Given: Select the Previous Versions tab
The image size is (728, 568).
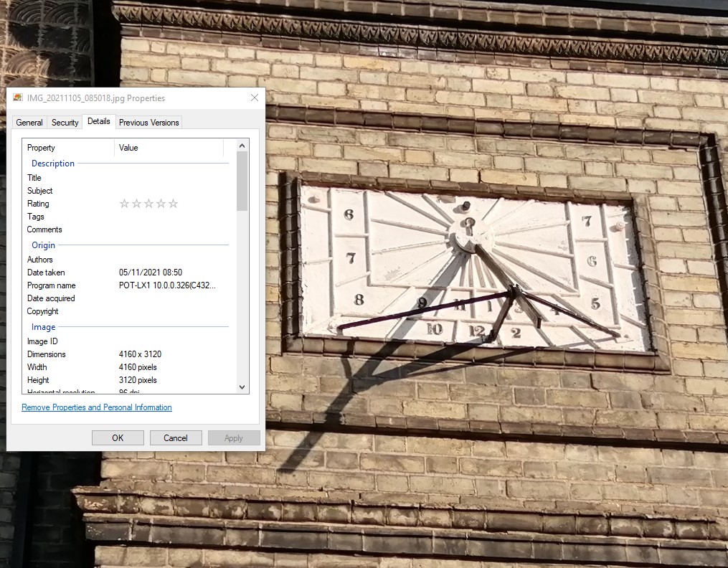Looking at the screenshot, I should click(148, 123).
